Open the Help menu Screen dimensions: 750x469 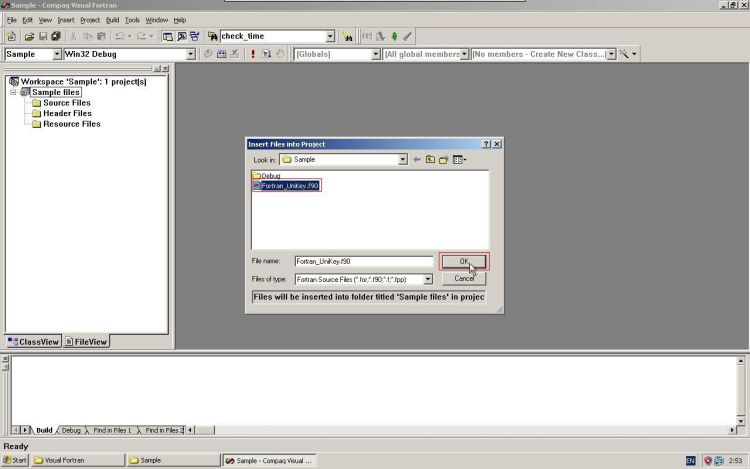point(179,20)
